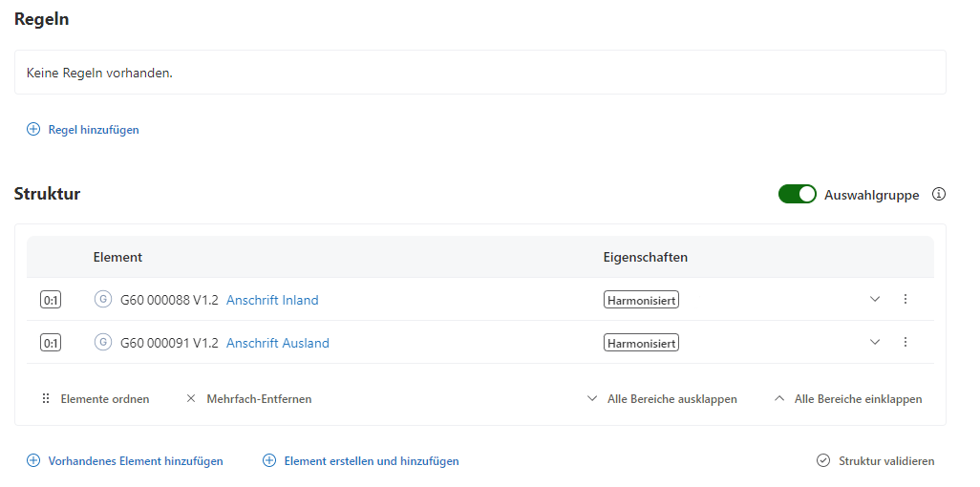This screenshot has height=487, width=980.
Task: Collapse all sections with Alle Bereiche einklappen
Action: click(x=848, y=399)
